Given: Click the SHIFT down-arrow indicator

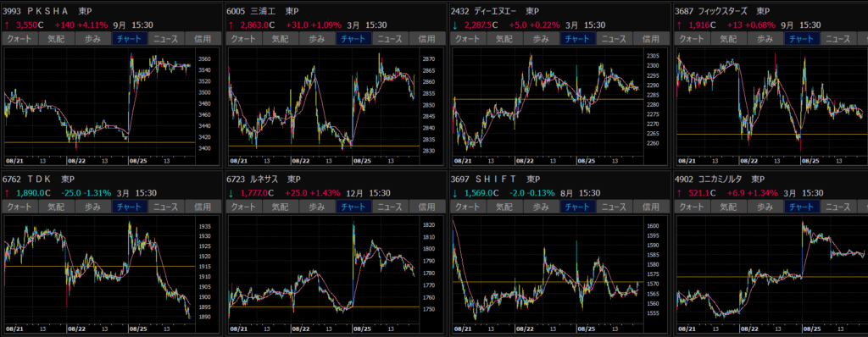Looking at the screenshot, I should click(x=454, y=193).
